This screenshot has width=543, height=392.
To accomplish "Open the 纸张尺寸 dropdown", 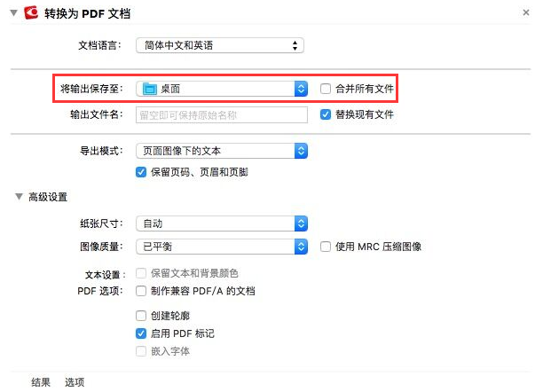I will (x=223, y=223).
